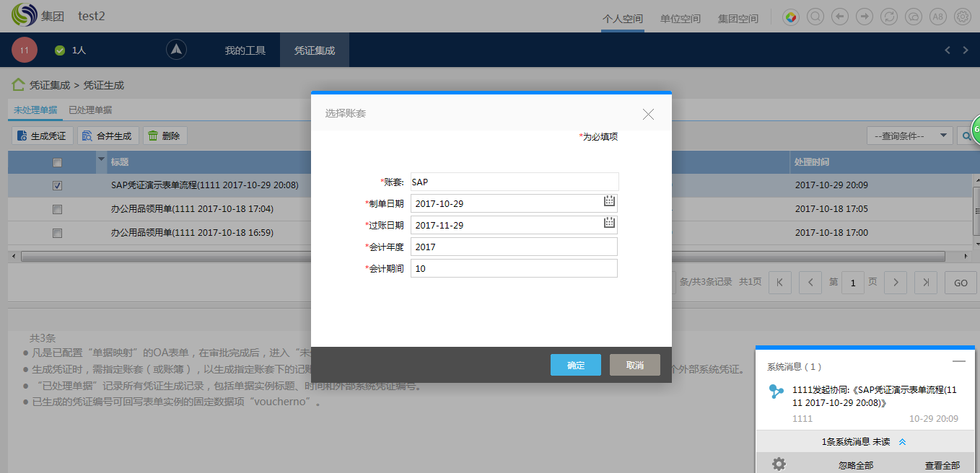The height and width of the screenshot is (473, 980).
Task: Click the 确定 button in dialog
Action: tap(576, 365)
